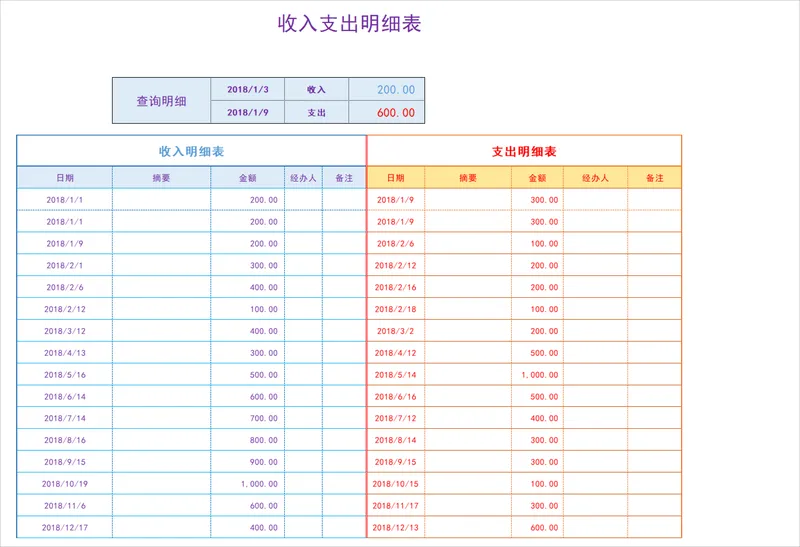Select expense date 2018/11/17
Screen dimensions: 800x547
(395, 506)
